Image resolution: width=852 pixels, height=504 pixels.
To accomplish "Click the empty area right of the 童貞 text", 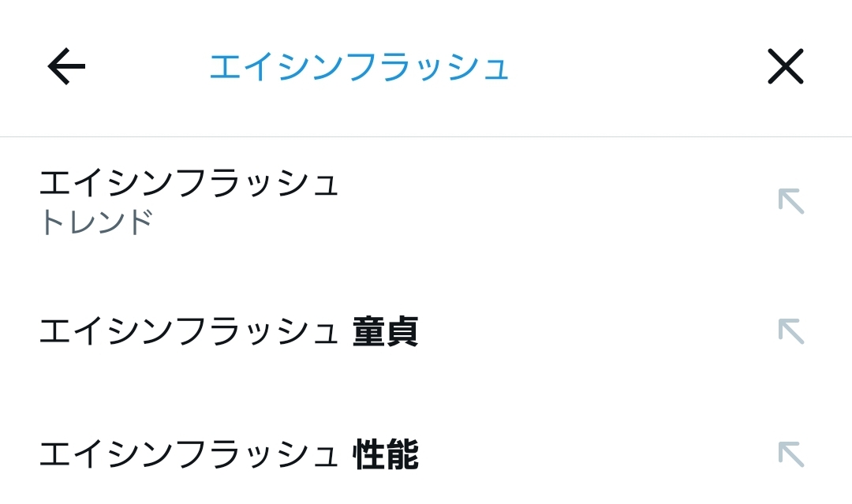I will 592,332.
